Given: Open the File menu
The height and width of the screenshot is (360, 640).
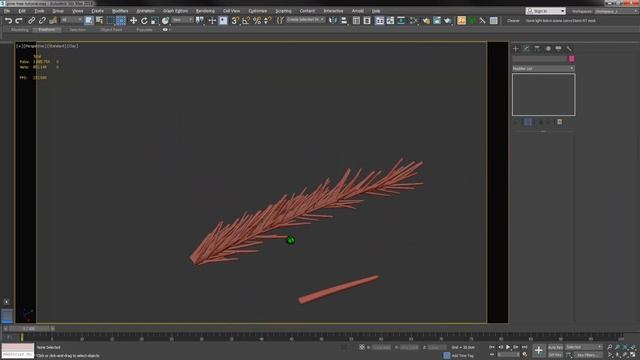Looking at the screenshot, I should tap(7, 11).
